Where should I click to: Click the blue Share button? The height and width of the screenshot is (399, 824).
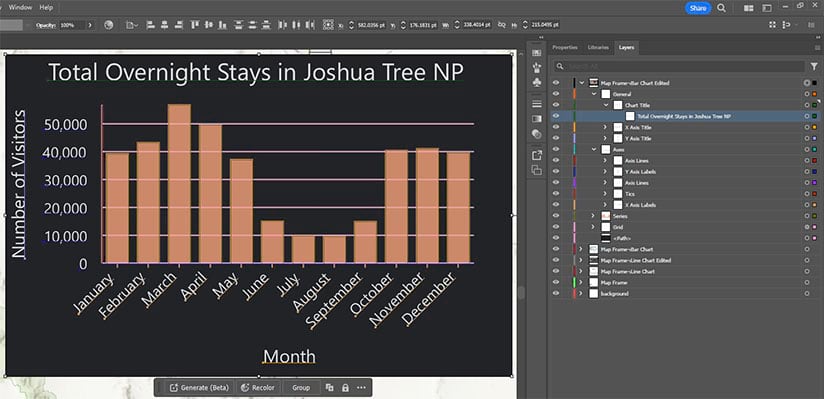tap(698, 8)
